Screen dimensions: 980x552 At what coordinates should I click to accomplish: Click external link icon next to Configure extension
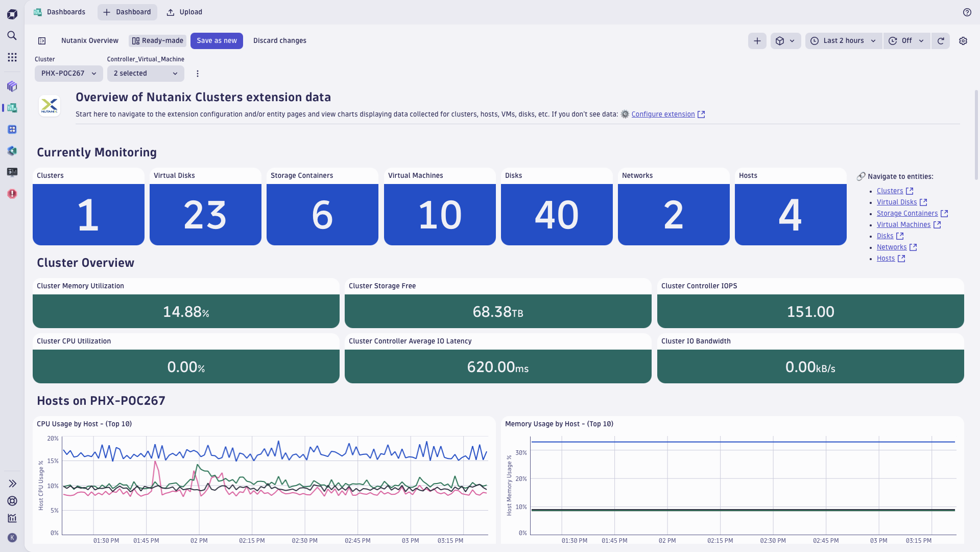click(701, 114)
